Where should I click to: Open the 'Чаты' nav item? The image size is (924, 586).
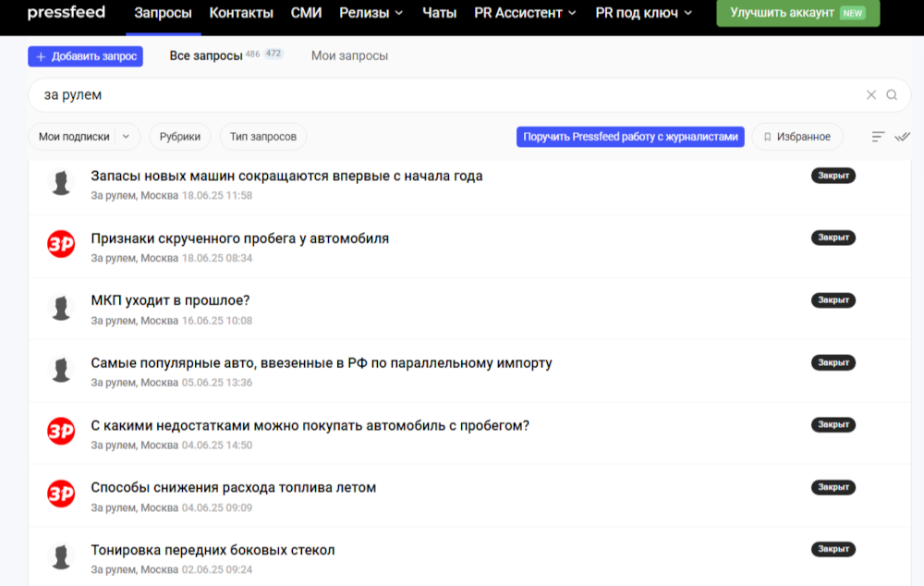(439, 13)
